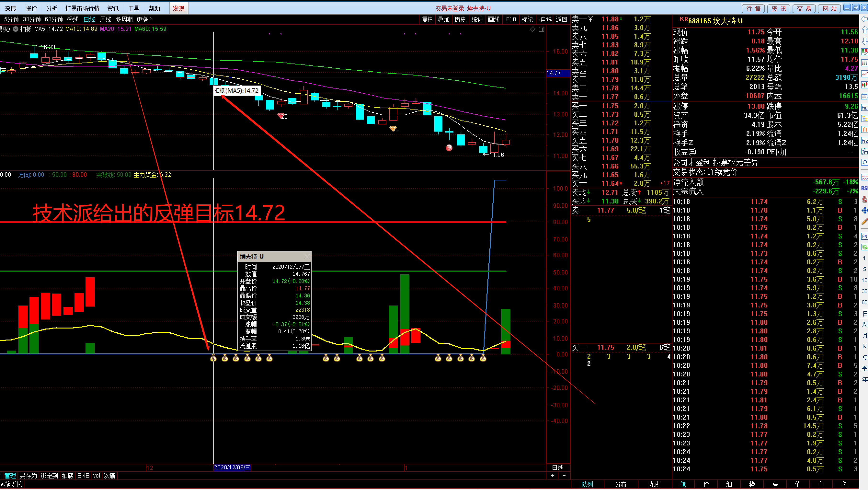Click the diamond icon above price axis

tap(532, 29)
